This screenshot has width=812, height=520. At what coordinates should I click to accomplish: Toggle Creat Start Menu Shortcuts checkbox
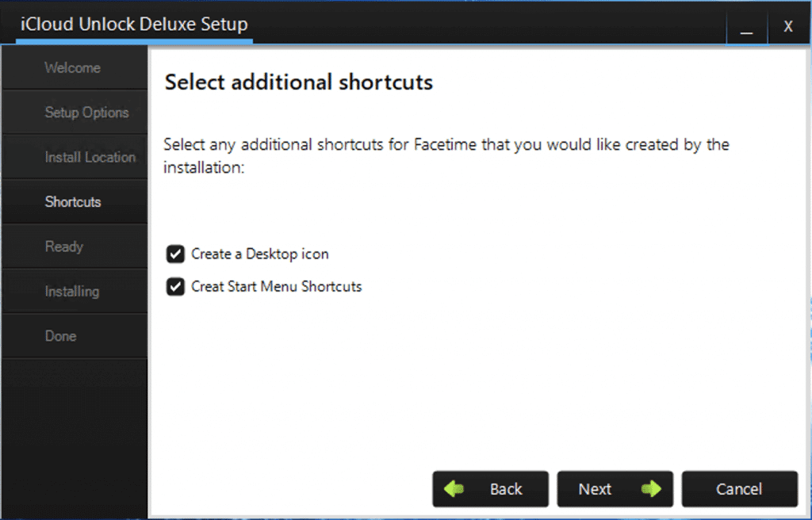[175, 286]
